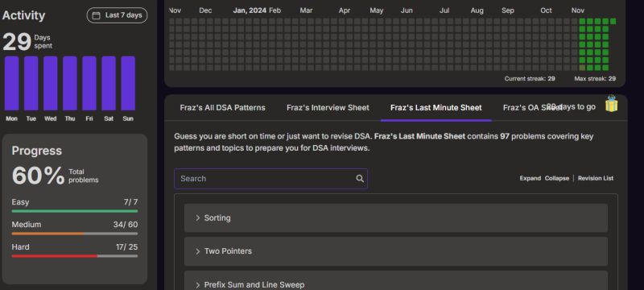644x290 pixels.
Task: Open the Last 7 days range dropdown
Action: pyautogui.click(x=117, y=15)
